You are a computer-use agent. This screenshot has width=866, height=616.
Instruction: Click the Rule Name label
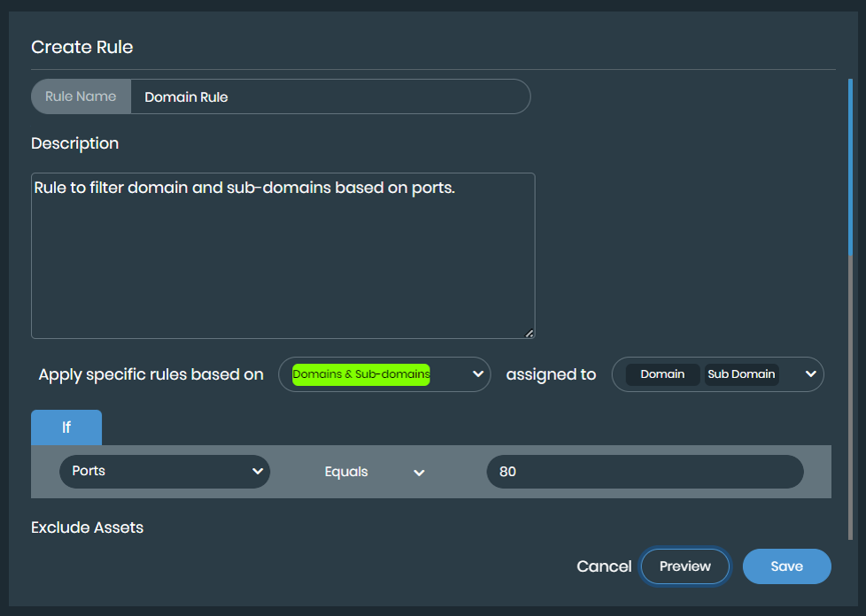coord(81,97)
